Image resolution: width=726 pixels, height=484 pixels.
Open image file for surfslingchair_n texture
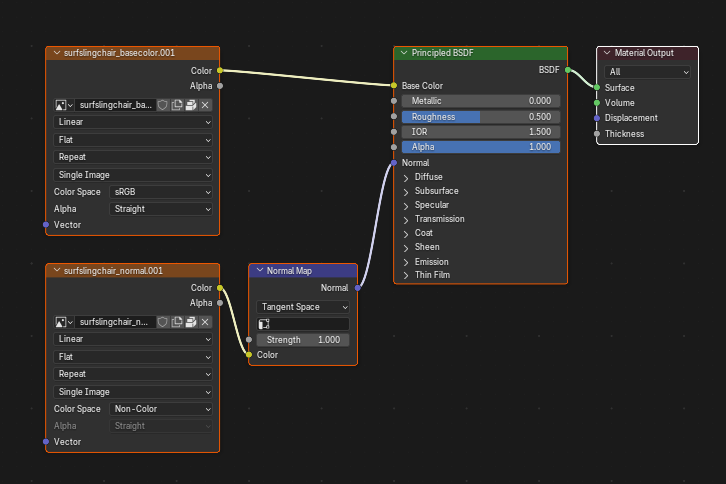coord(191,322)
